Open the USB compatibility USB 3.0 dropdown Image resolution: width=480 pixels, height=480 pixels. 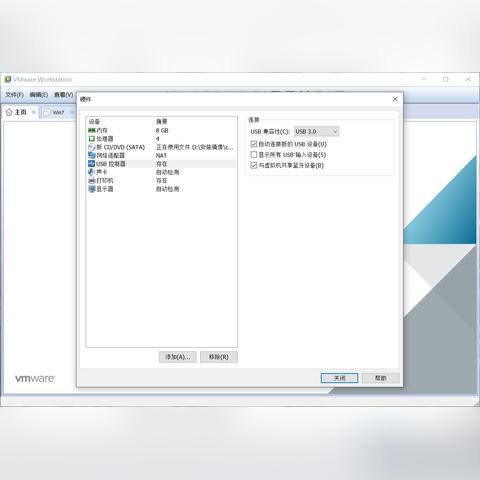[316, 132]
